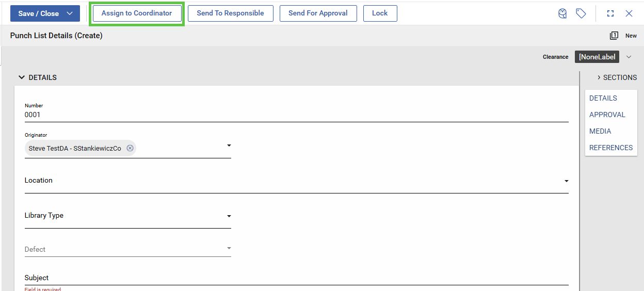Open the Originator dropdown arrow

pyautogui.click(x=229, y=146)
